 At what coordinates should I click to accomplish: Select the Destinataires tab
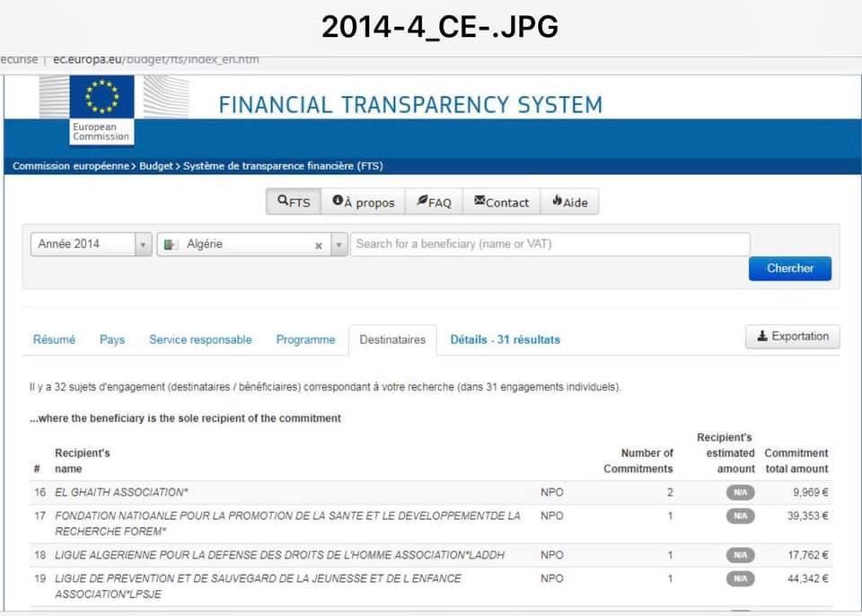[392, 340]
